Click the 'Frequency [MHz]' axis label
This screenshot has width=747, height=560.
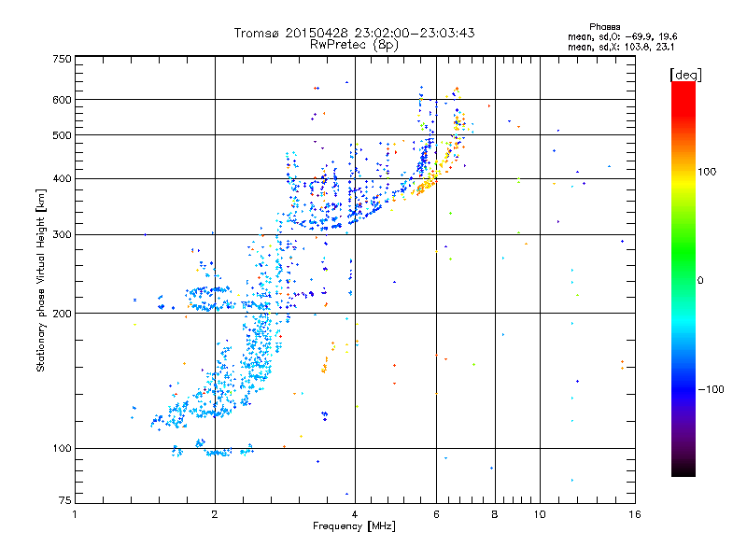click(x=354, y=526)
